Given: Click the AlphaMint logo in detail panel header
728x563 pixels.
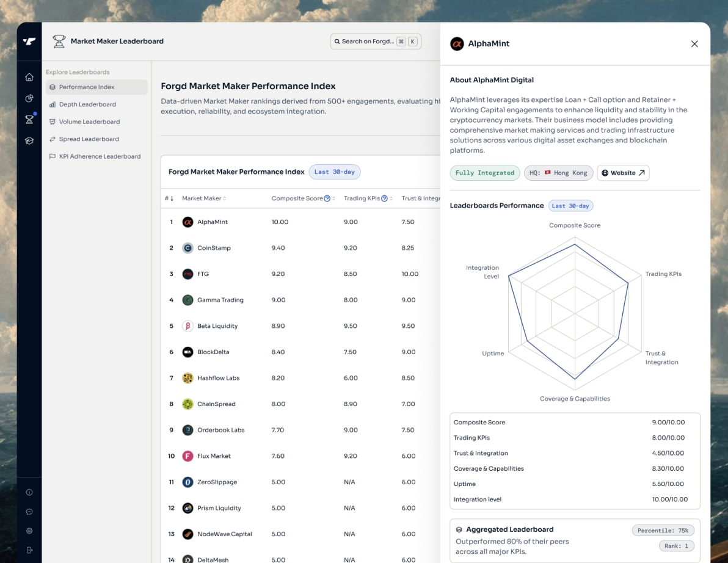Looking at the screenshot, I should 457,43.
